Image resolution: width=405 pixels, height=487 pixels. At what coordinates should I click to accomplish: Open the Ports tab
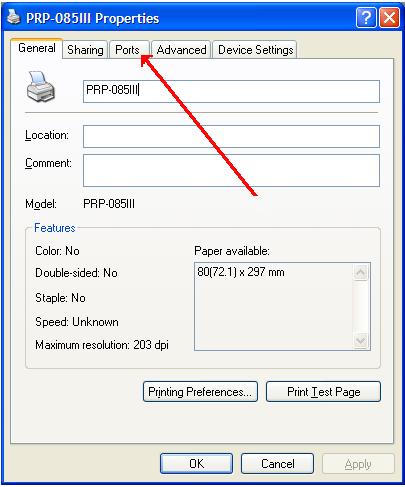pyautogui.click(x=129, y=50)
